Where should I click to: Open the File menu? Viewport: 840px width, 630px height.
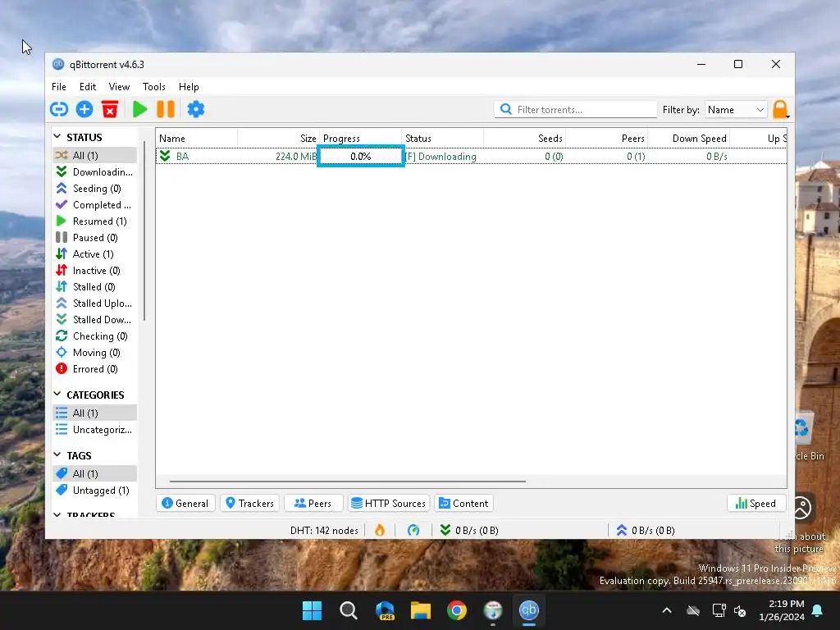[x=59, y=87]
